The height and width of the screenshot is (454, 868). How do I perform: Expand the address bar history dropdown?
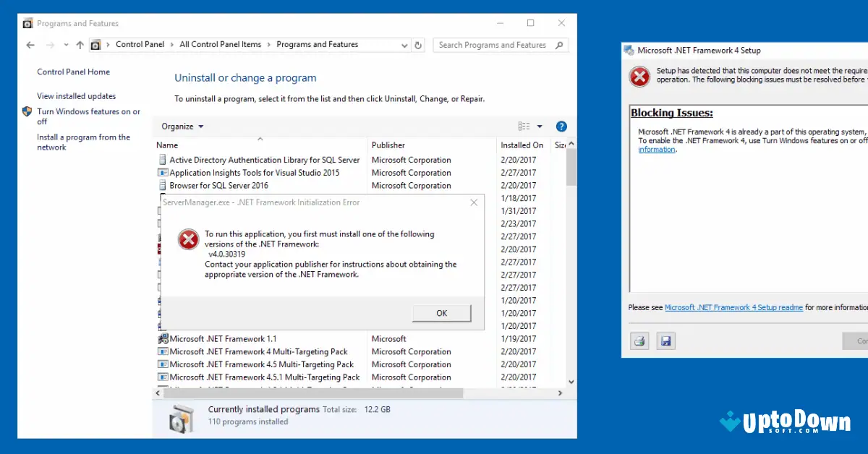point(404,45)
